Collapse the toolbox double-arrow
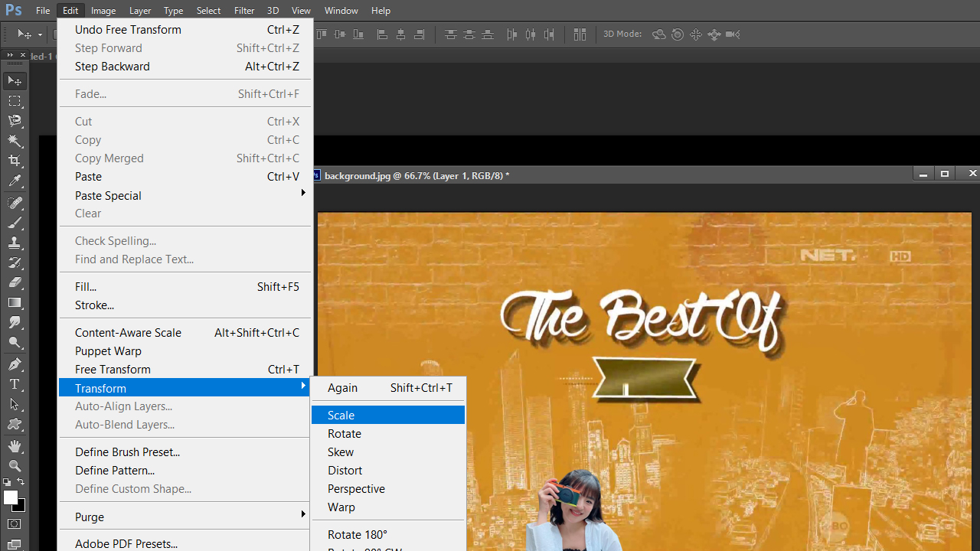This screenshot has width=980, height=551. point(10,55)
